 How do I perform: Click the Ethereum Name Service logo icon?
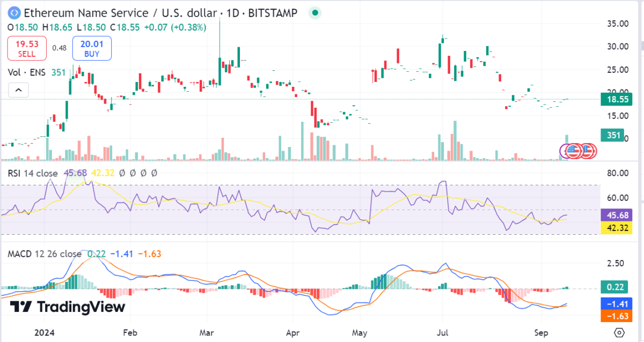[x=13, y=13]
